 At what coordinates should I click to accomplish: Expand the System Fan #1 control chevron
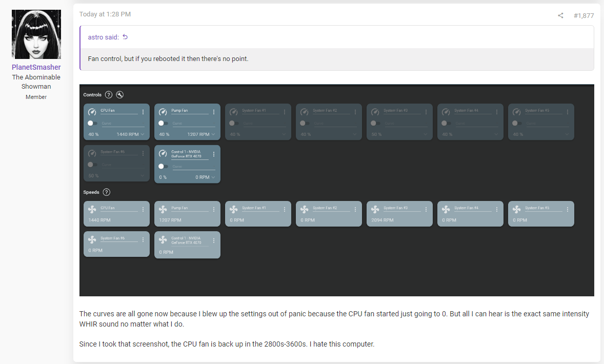tap(284, 134)
